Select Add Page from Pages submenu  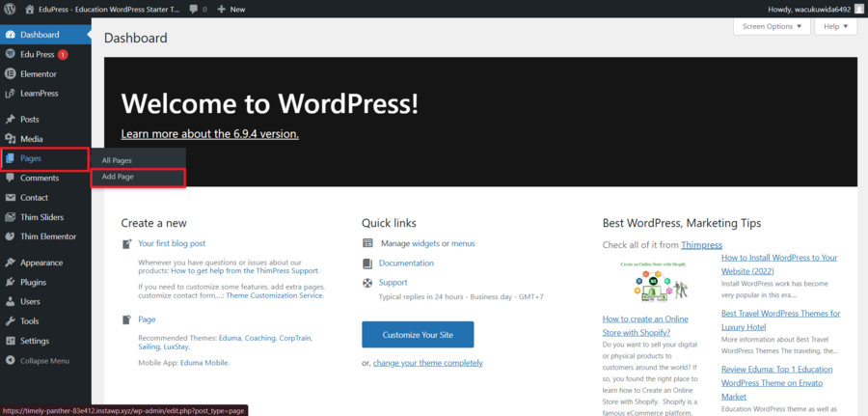click(118, 178)
